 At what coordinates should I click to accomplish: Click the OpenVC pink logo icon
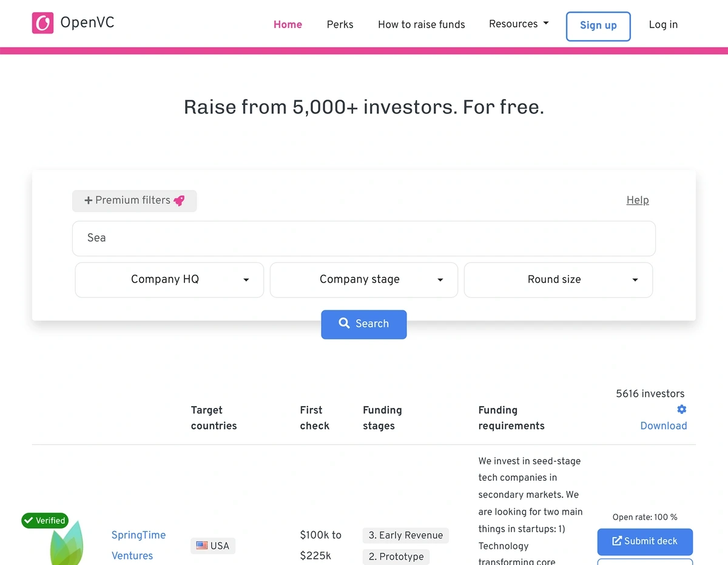coord(42,23)
